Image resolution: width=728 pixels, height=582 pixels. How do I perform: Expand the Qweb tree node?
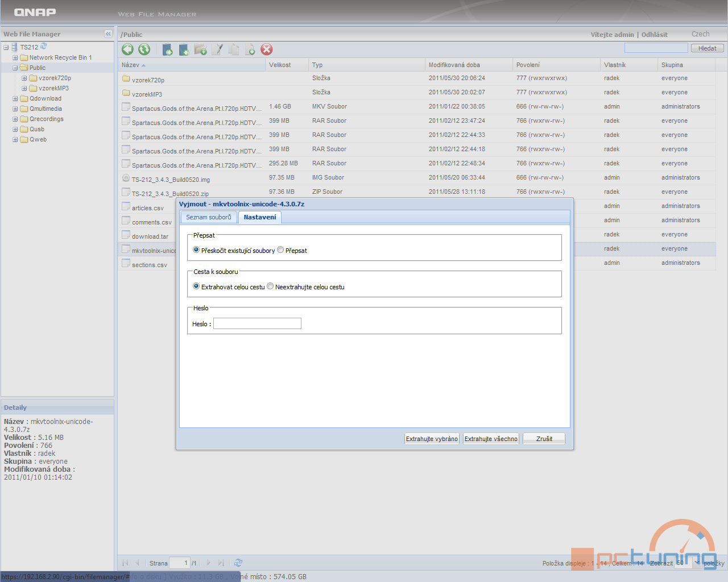tap(15, 139)
